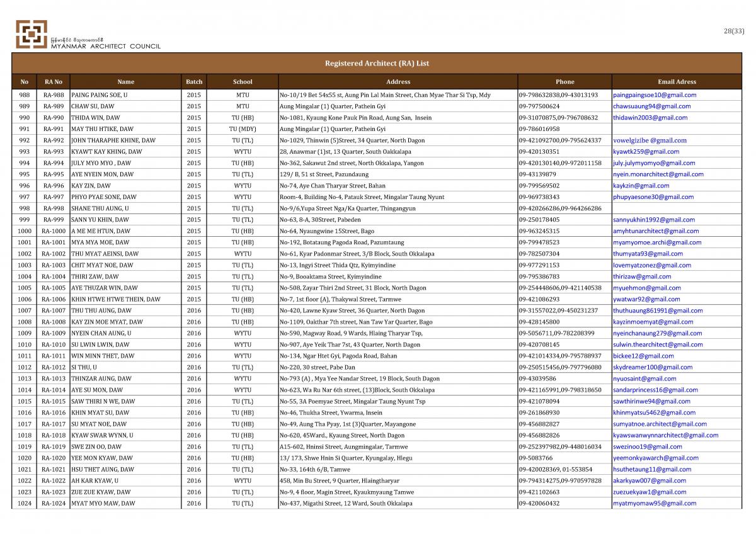Screen dimensions: 756x534
Task: Select name "SHANE THU AUNG, U"
Action: pyautogui.click(x=100, y=208)
